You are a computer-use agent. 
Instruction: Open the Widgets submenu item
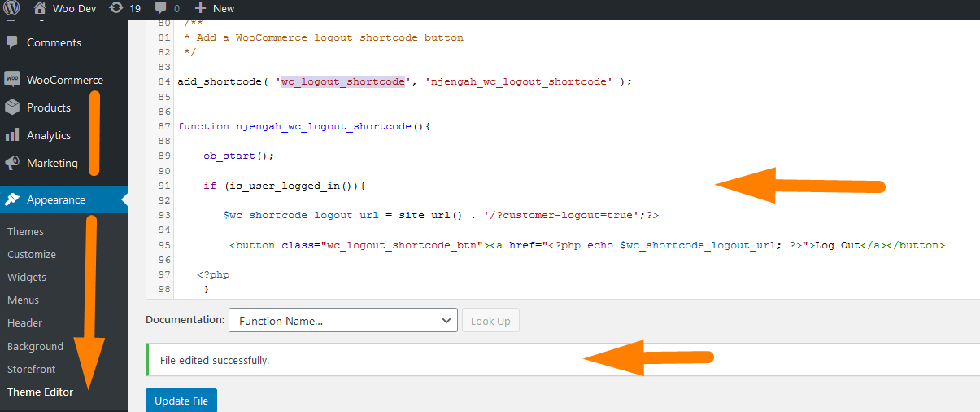point(27,278)
